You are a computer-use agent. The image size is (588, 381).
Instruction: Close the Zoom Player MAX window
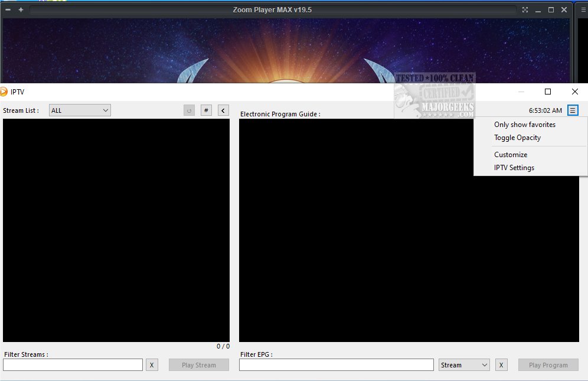pyautogui.click(x=564, y=10)
